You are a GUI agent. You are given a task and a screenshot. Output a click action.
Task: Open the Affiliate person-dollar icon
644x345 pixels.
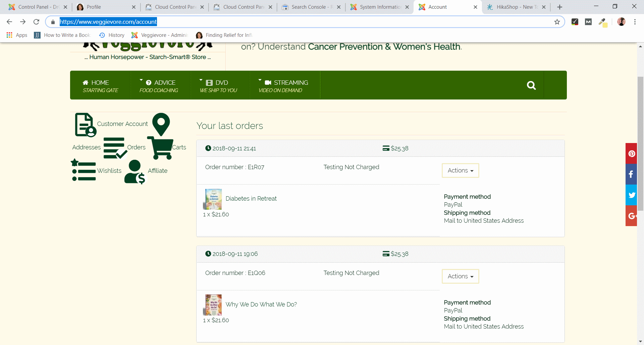pyautogui.click(x=135, y=171)
